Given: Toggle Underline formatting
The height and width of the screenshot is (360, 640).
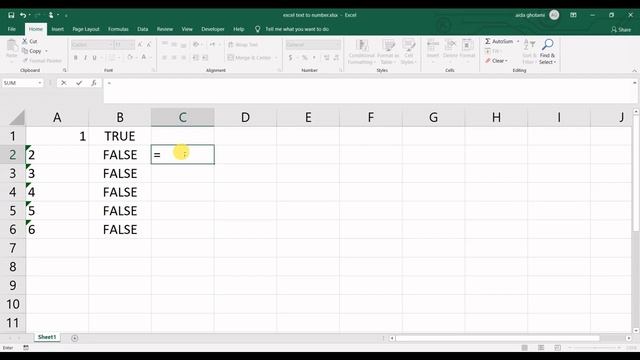Looking at the screenshot, I should click(95, 58).
